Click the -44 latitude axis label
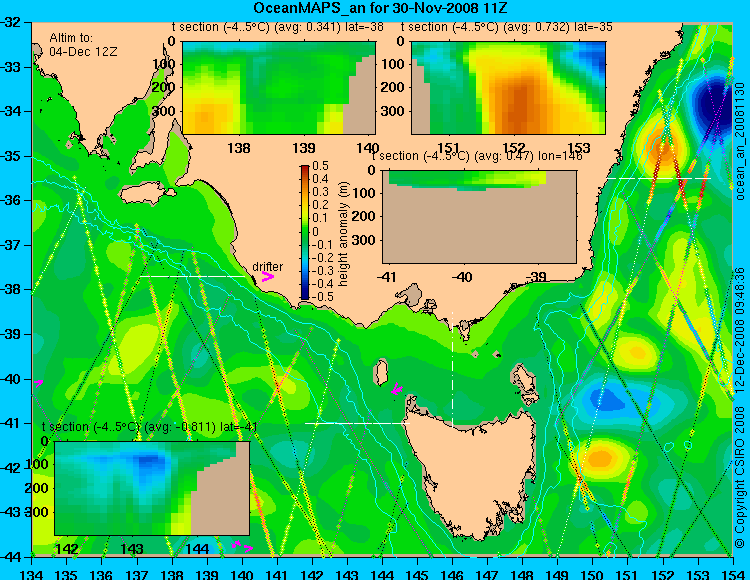 [x=11, y=557]
